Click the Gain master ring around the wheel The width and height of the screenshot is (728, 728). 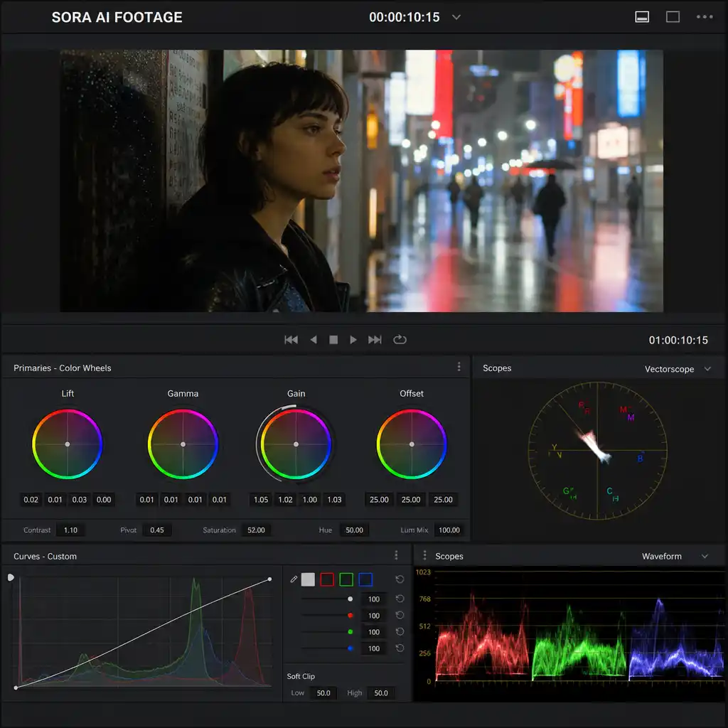(x=259, y=444)
